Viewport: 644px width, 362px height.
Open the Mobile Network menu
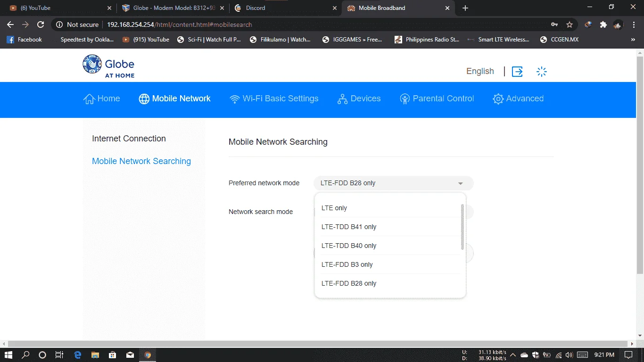point(175,99)
